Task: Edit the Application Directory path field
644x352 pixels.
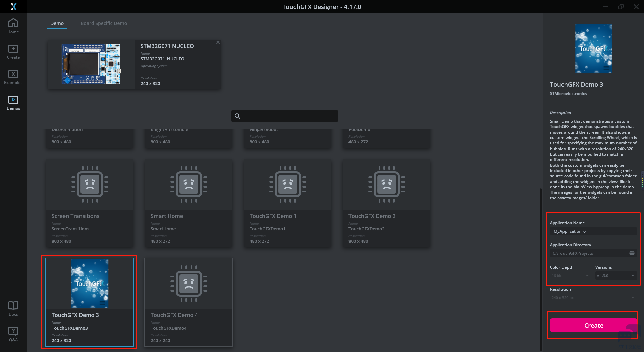Action: tap(589, 253)
